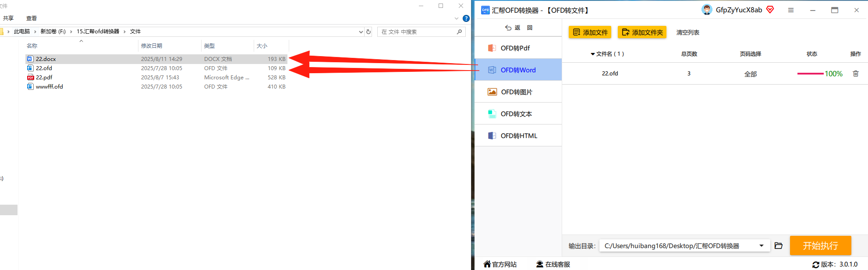Switch to OFD转图片 conversion mode
Viewport: 868px width, 270px height.
pyautogui.click(x=518, y=92)
